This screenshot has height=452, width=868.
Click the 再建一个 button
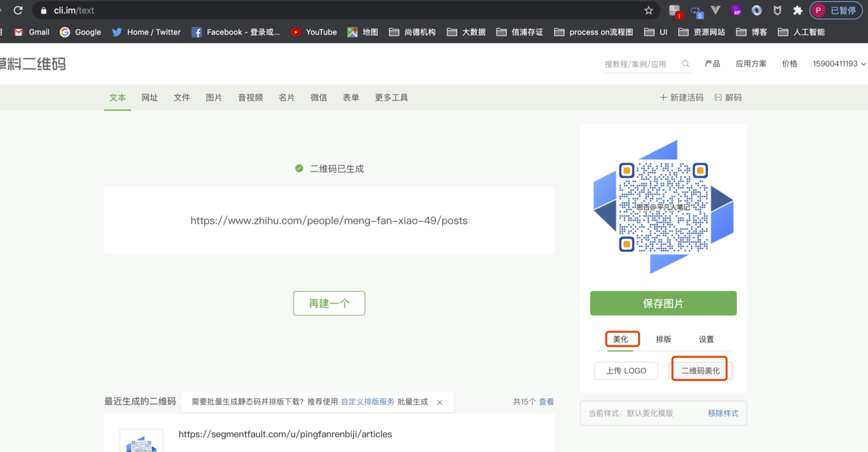[329, 303]
